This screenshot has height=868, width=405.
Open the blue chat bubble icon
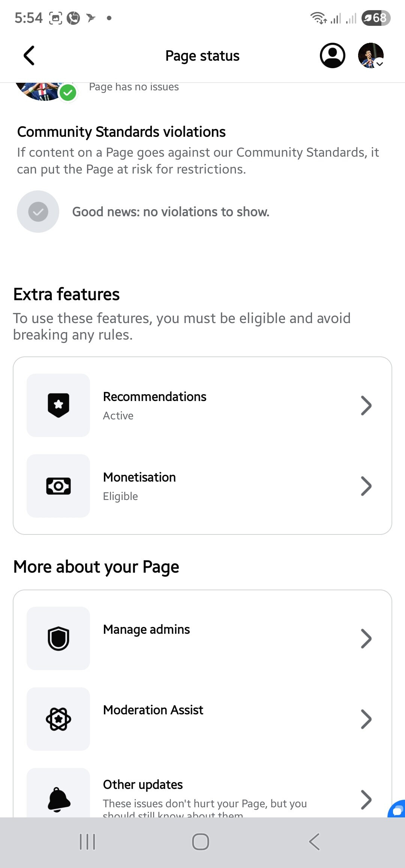click(x=397, y=810)
